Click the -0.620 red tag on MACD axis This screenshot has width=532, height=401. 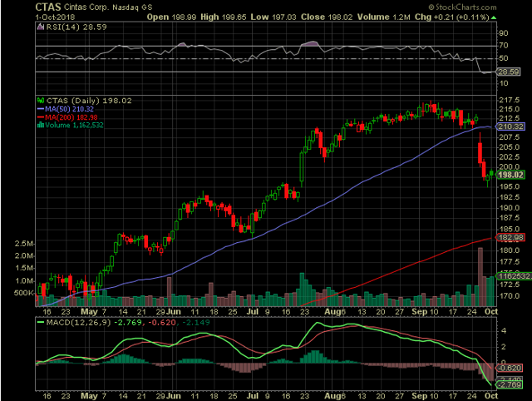(509, 368)
